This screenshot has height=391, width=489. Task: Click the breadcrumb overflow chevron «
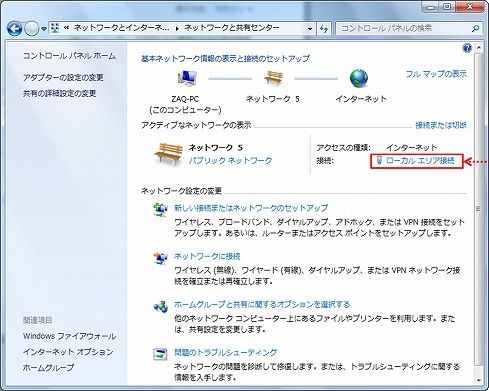pos(66,28)
